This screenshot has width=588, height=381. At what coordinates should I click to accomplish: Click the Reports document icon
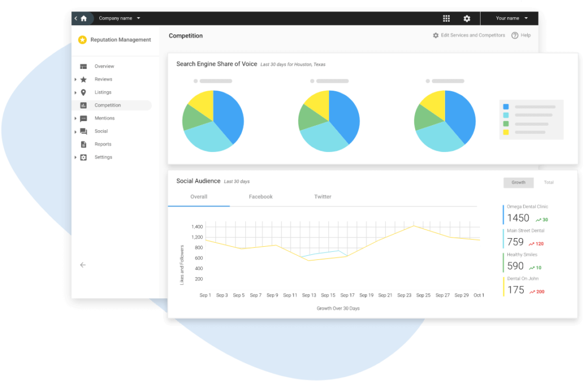(83, 145)
